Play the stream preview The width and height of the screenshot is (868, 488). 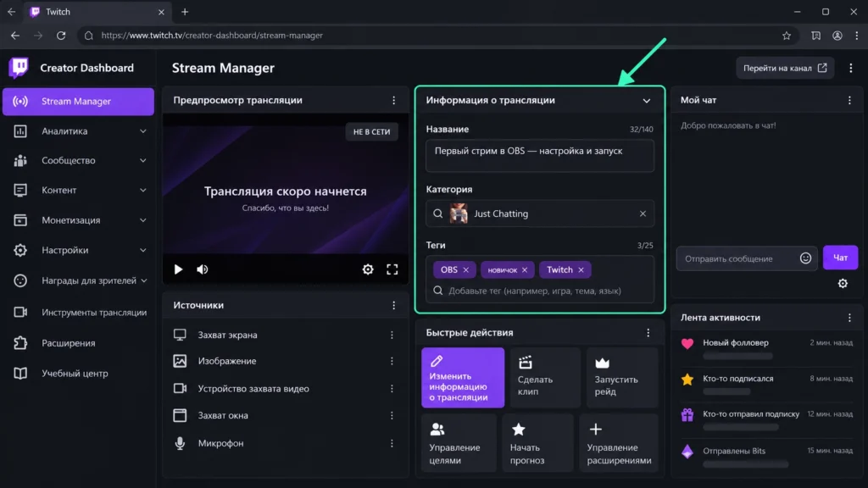[x=178, y=269]
